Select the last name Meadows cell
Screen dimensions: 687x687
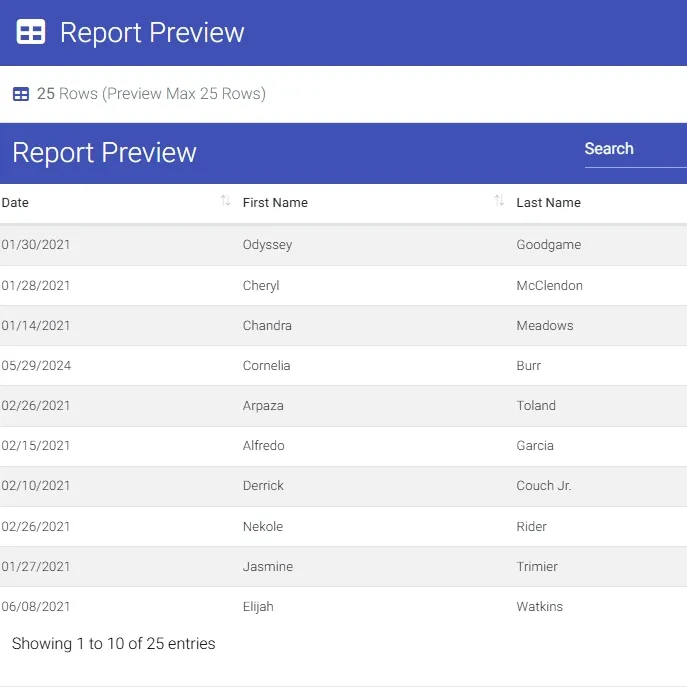click(545, 326)
